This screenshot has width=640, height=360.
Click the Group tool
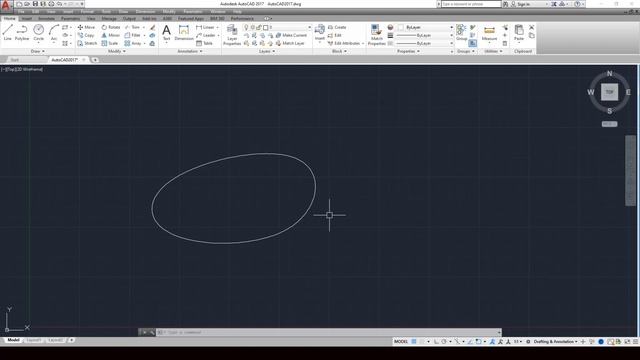click(461, 32)
